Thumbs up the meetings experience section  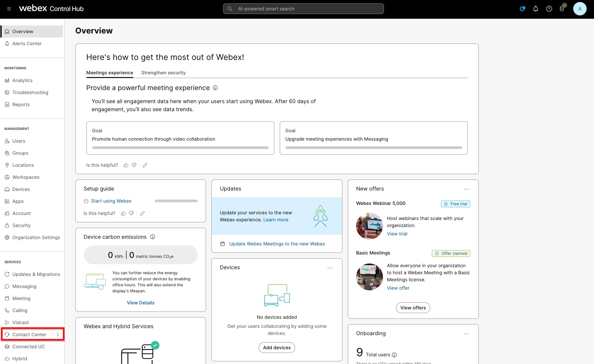tap(126, 165)
